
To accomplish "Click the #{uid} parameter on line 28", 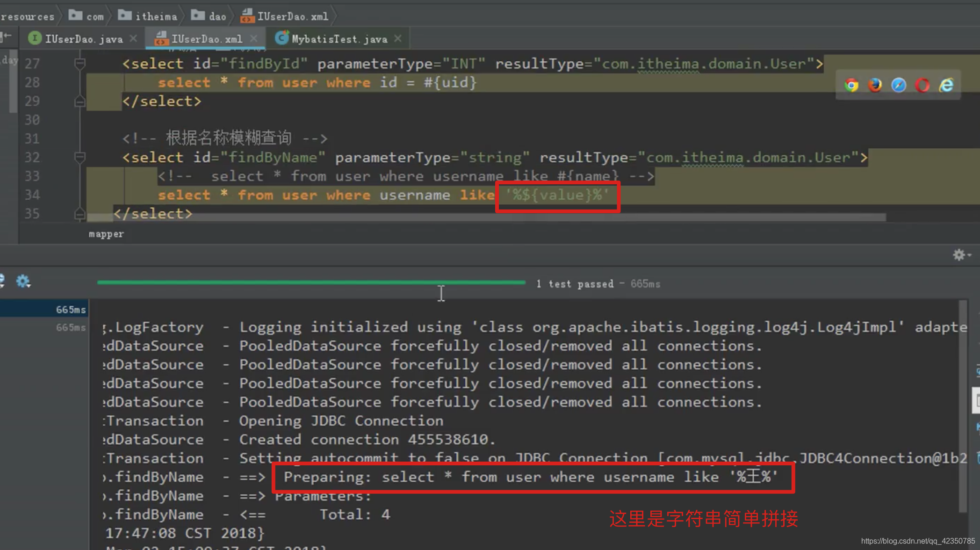I will (x=450, y=83).
